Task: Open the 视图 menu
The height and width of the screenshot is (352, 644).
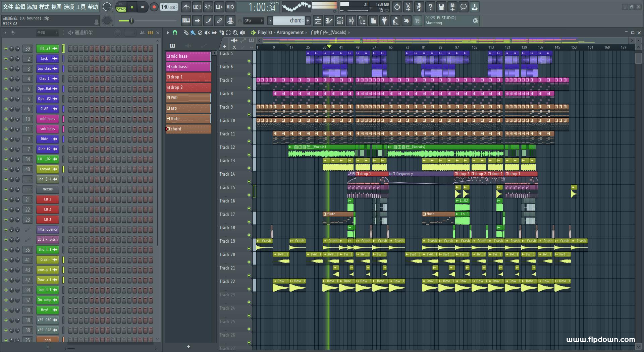Action: [56, 7]
